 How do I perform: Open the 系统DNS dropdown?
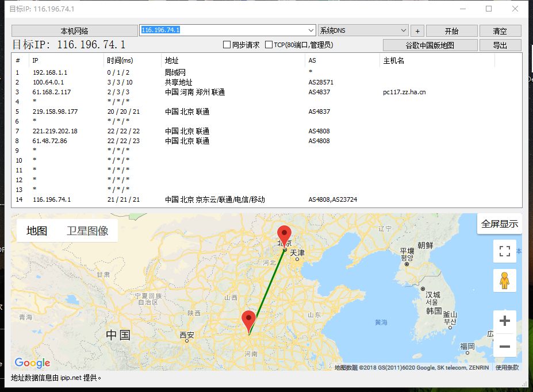click(x=363, y=30)
